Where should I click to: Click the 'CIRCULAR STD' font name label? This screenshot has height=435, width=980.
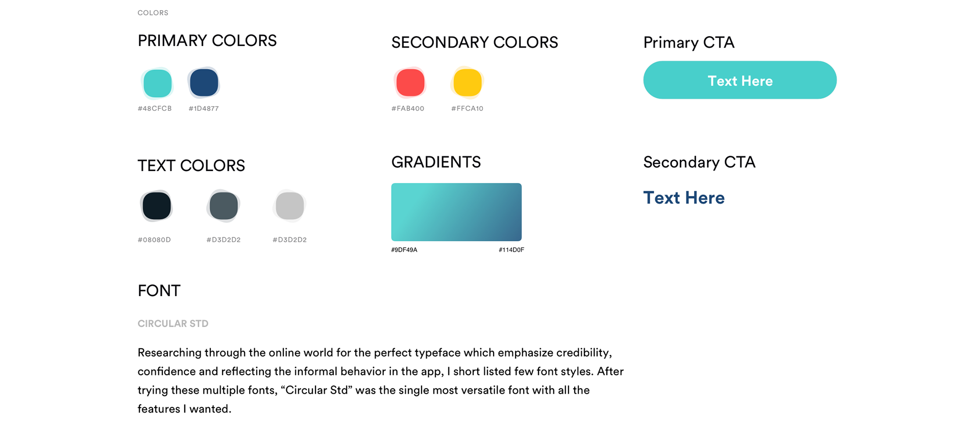pyautogui.click(x=173, y=324)
